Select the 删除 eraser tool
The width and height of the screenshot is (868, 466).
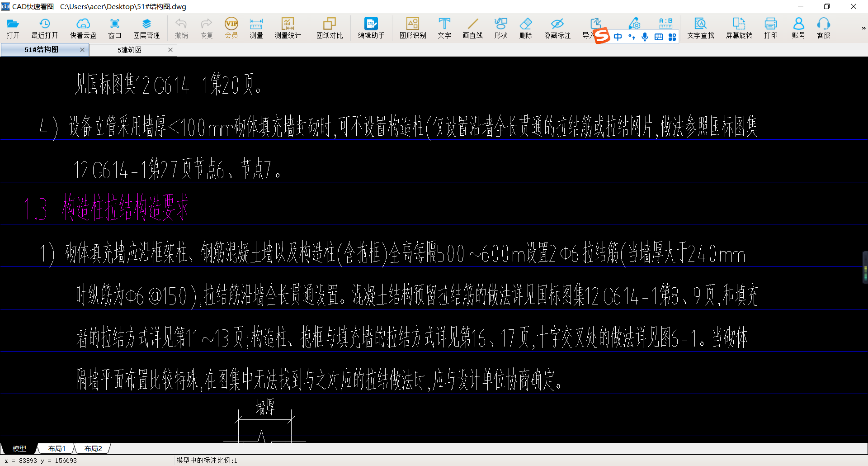526,29
